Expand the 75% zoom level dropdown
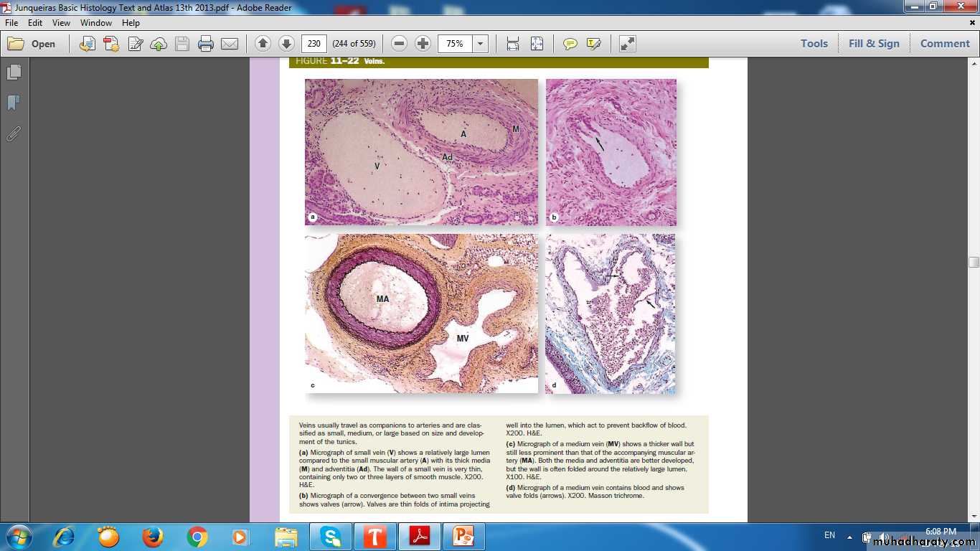 pyautogui.click(x=481, y=44)
